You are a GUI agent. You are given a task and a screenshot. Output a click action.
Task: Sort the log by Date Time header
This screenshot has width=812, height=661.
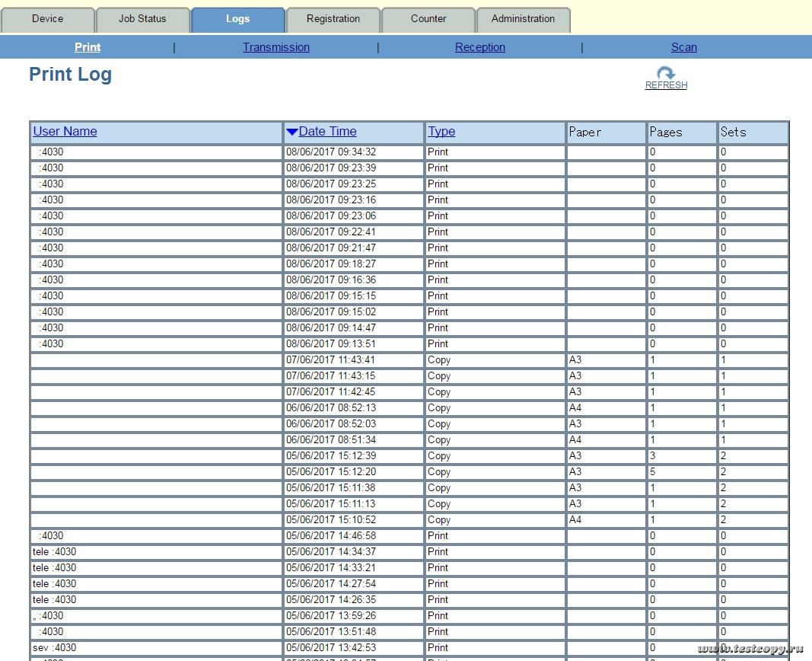pos(327,132)
